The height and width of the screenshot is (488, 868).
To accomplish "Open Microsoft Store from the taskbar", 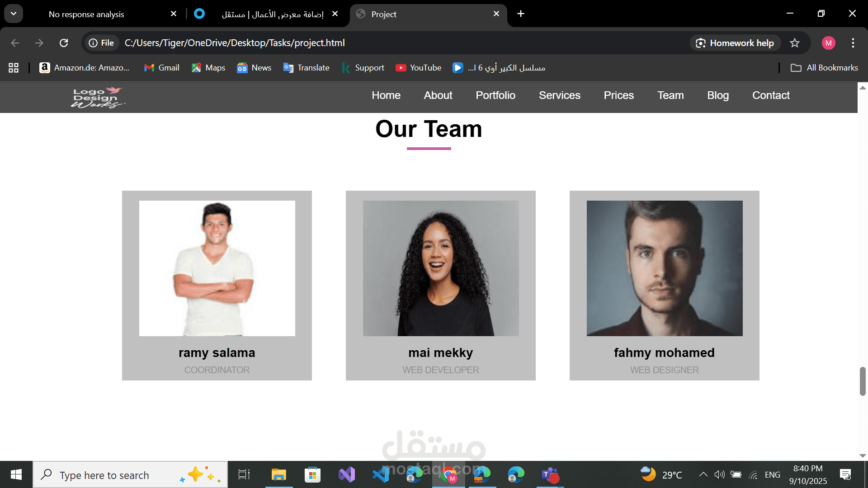I will [312, 475].
